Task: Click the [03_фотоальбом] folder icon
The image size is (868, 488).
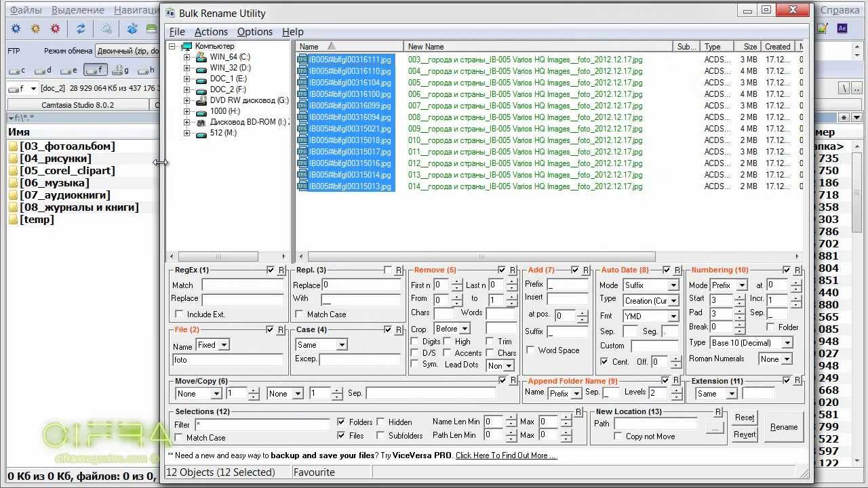Action: click(x=13, y=146)
